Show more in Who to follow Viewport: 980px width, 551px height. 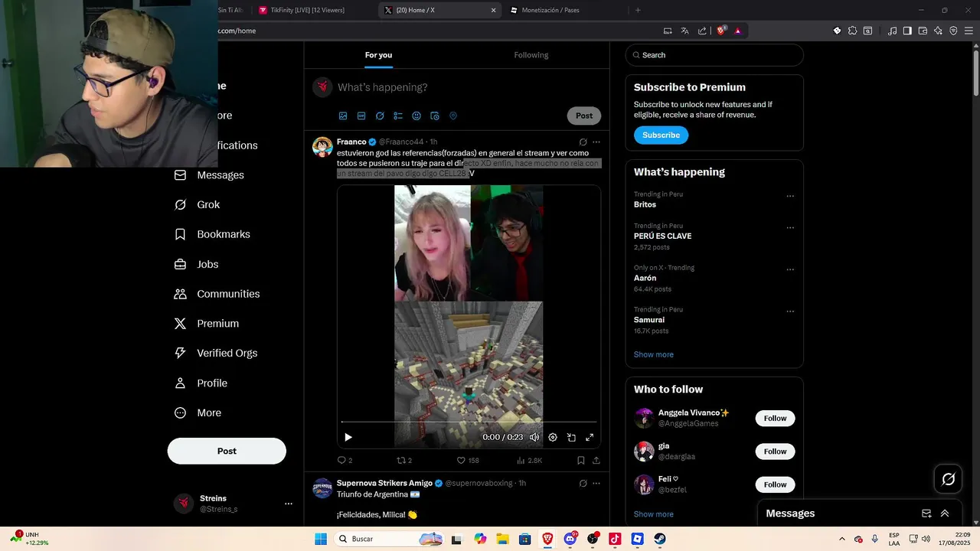coord(654,514)
